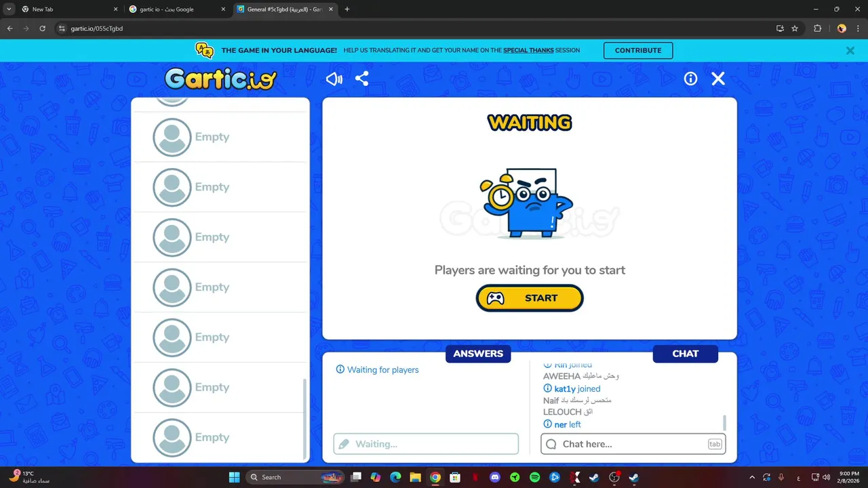Open the SPECIAL THANKS link

528,50
